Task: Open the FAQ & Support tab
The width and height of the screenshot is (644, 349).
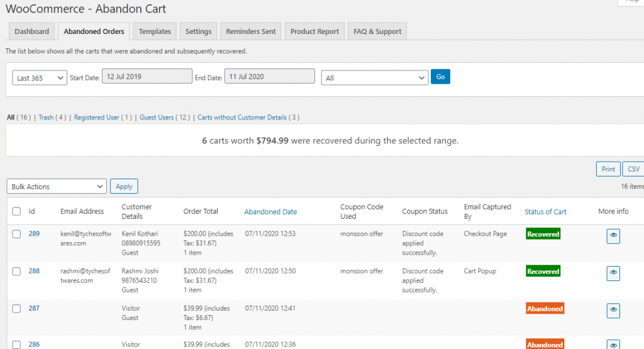Action: 377,31
